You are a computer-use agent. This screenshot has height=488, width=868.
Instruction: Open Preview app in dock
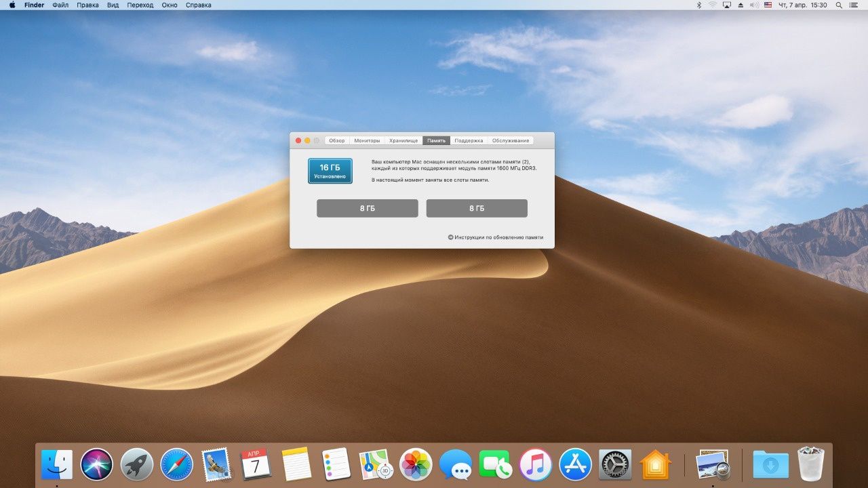(713, 464)
